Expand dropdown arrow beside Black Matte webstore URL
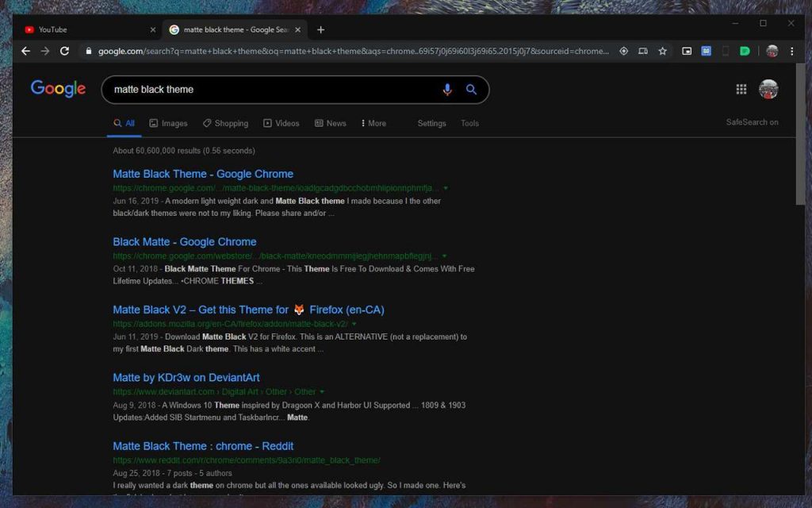This screenshot has width=812, height=508. (x=444, y=256)
